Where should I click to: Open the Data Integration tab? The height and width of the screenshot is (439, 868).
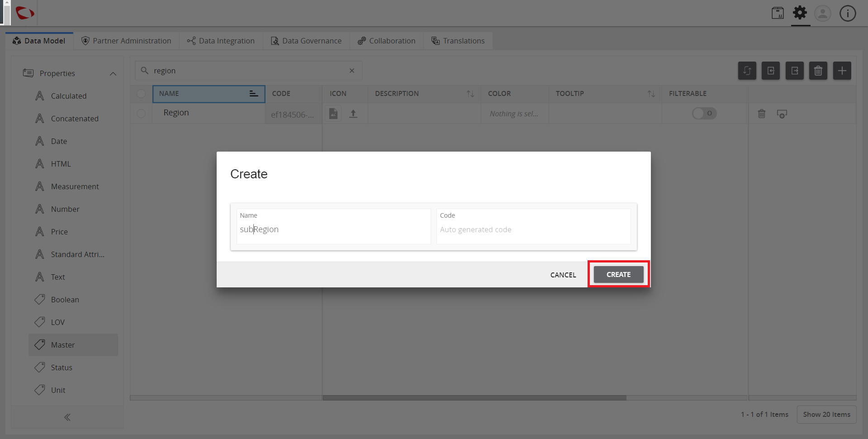pos(221,41)
